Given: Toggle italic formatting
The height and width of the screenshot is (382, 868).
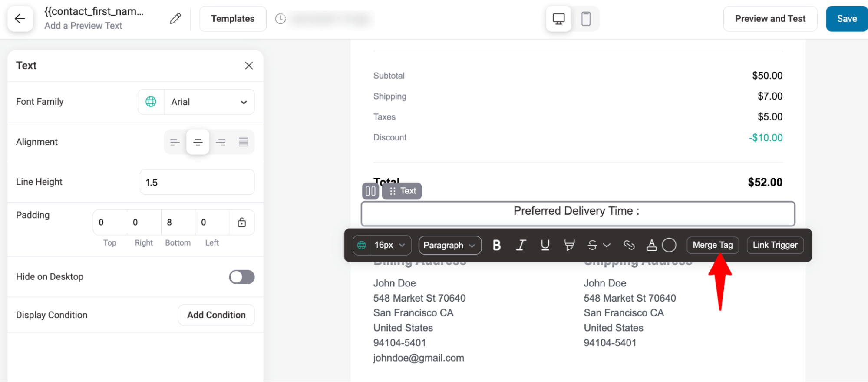Looking at the screenshot, I should (521, 246).
